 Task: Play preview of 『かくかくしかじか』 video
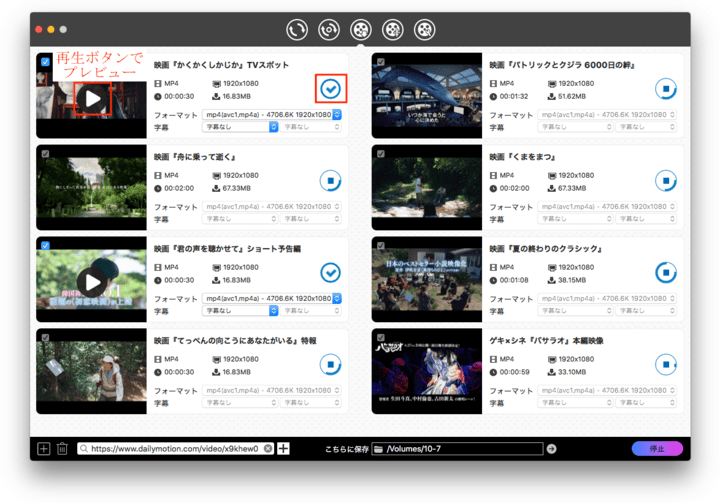(92, 98)
